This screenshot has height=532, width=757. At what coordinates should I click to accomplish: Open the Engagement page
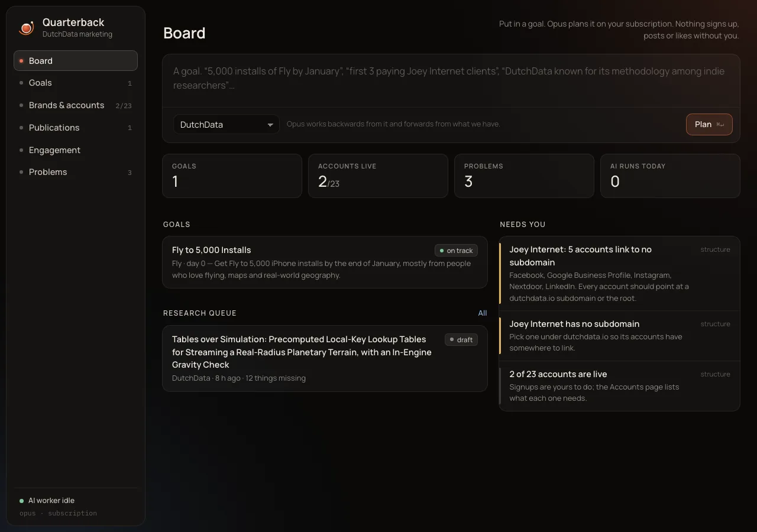[76, 150]
